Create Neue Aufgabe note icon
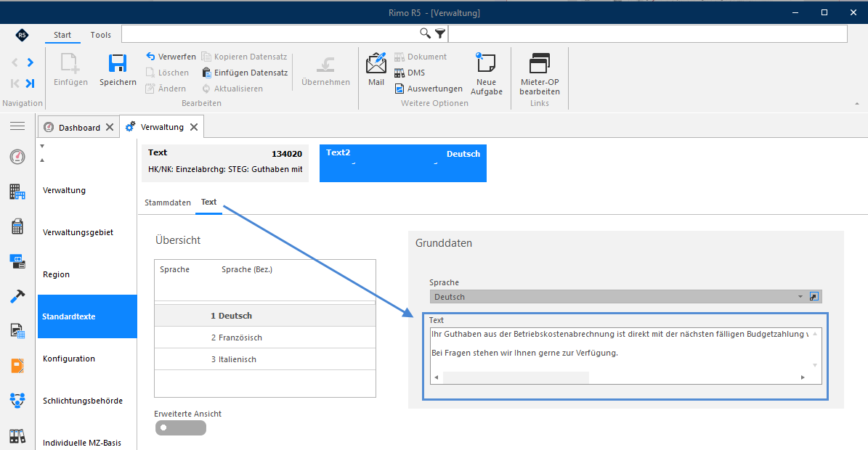The image size is (868, 450). click(486, 62)
